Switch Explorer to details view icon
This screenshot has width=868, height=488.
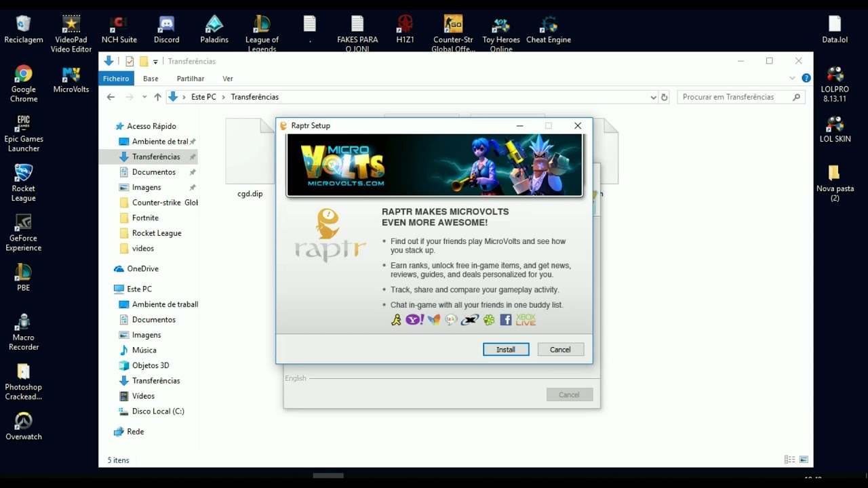tap(789, 460)
